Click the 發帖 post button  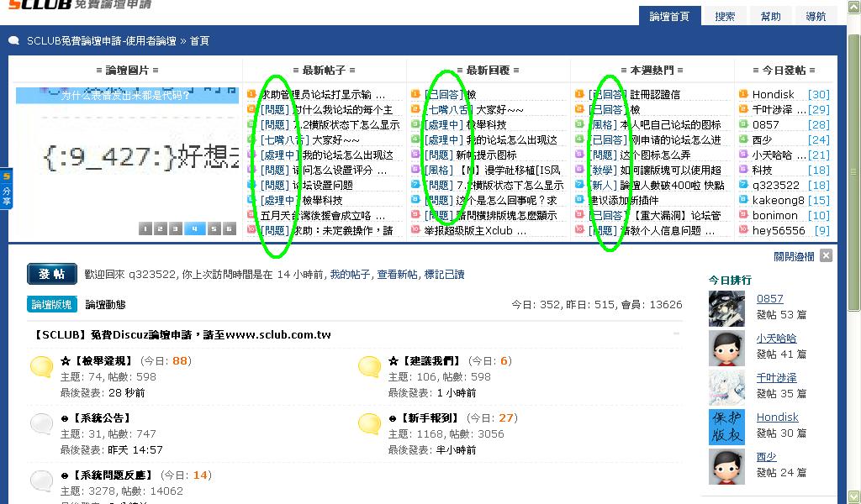pos(51,274)
